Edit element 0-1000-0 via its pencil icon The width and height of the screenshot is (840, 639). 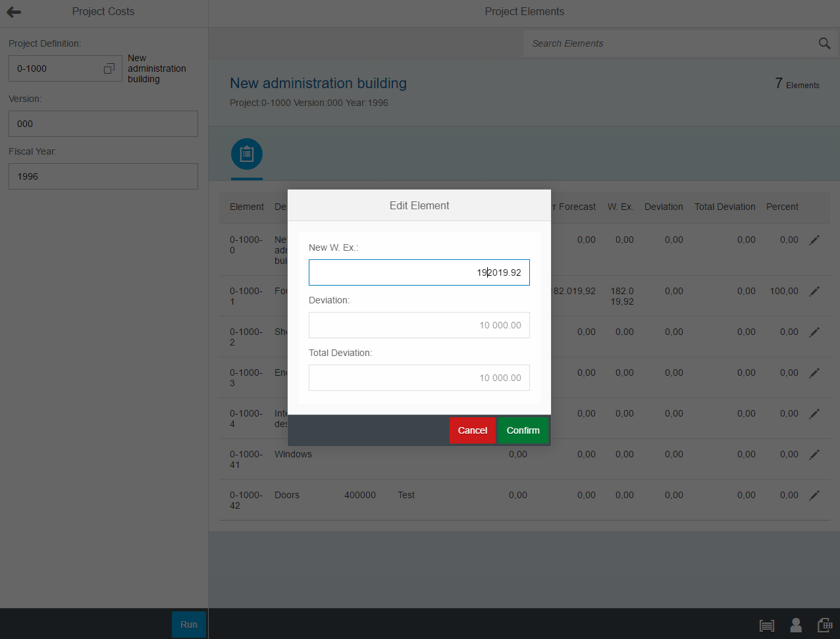(x=814, y=240)
